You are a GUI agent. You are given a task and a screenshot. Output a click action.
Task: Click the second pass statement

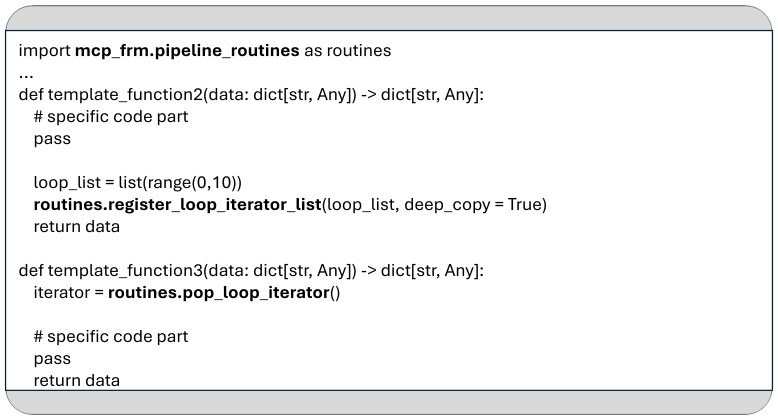coord(52,359)
